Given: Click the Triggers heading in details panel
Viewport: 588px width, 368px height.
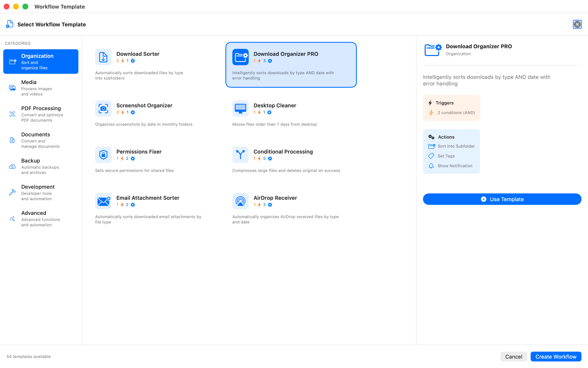Looking at the screenshot, I should (x=445, y=103).
